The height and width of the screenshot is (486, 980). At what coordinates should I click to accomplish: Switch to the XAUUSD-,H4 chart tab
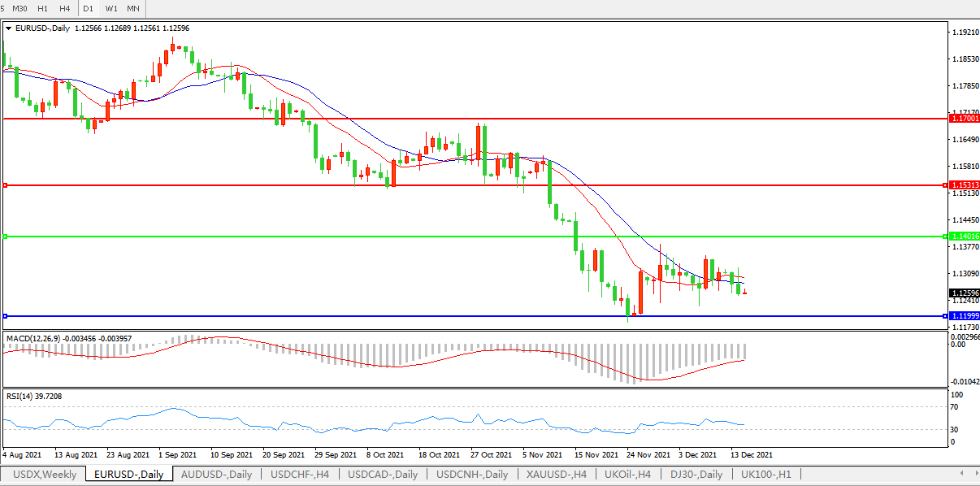coord(556,475)
